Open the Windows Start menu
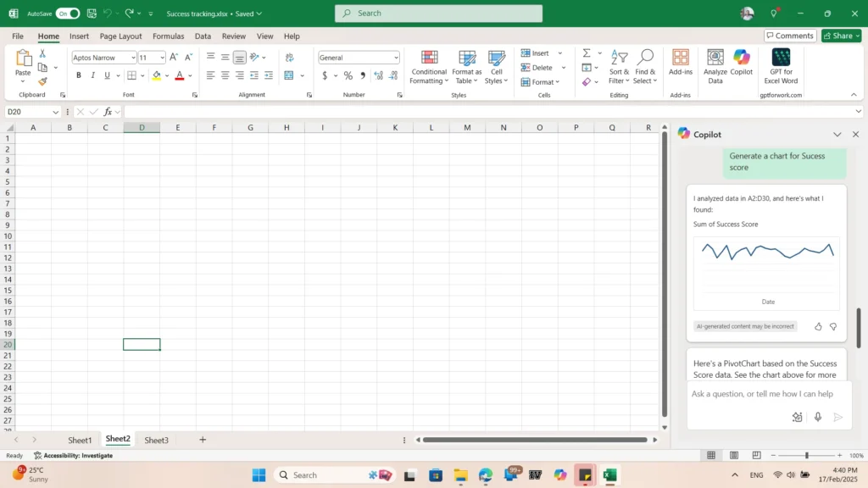868x488 pixels. pos(259,475)
